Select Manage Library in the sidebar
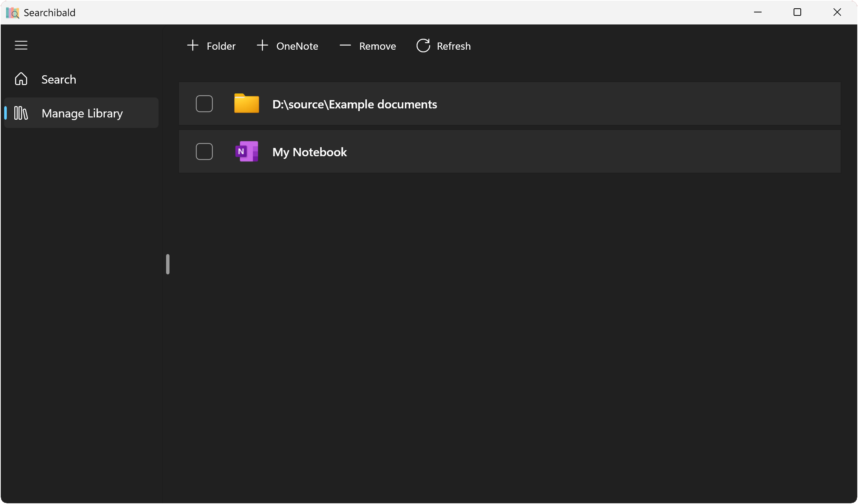This screenshot has width=858, height=504. pyautogui.click(x=82, y=113)
